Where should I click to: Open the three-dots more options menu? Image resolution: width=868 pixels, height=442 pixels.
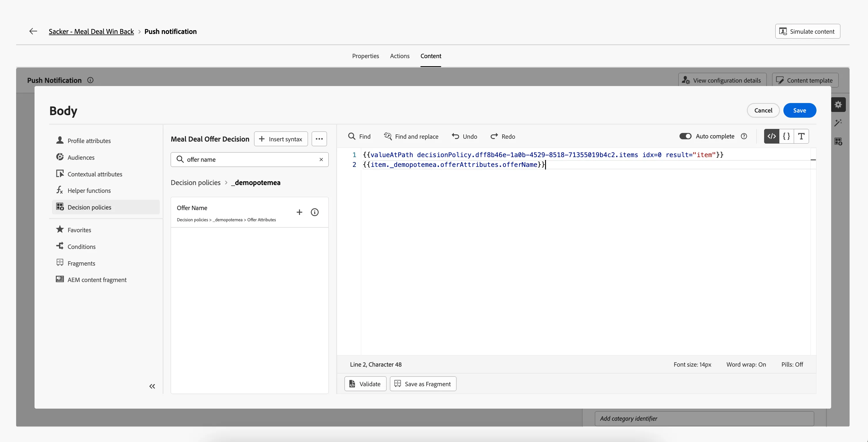click(x=319, y=139)
